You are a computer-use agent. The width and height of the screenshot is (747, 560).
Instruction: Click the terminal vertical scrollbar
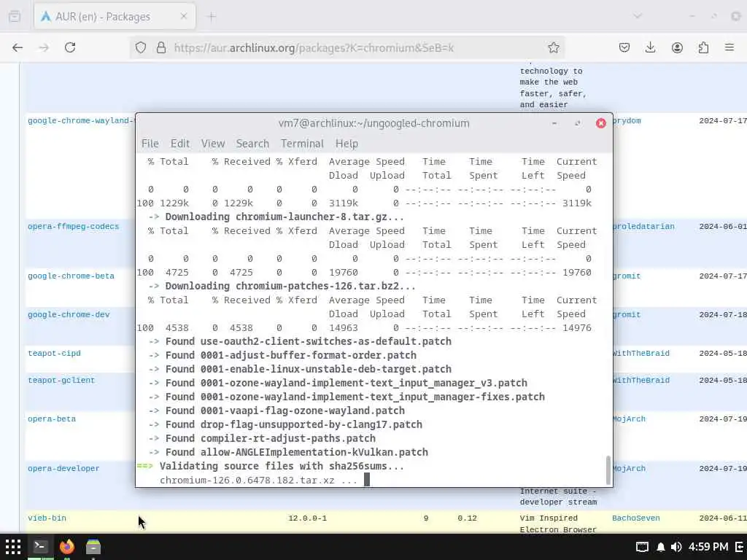pos(608,470)
